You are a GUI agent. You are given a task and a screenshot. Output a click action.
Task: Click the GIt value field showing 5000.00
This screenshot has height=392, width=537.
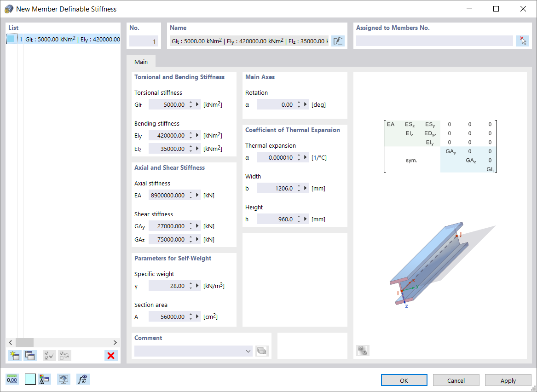point(168,104)
